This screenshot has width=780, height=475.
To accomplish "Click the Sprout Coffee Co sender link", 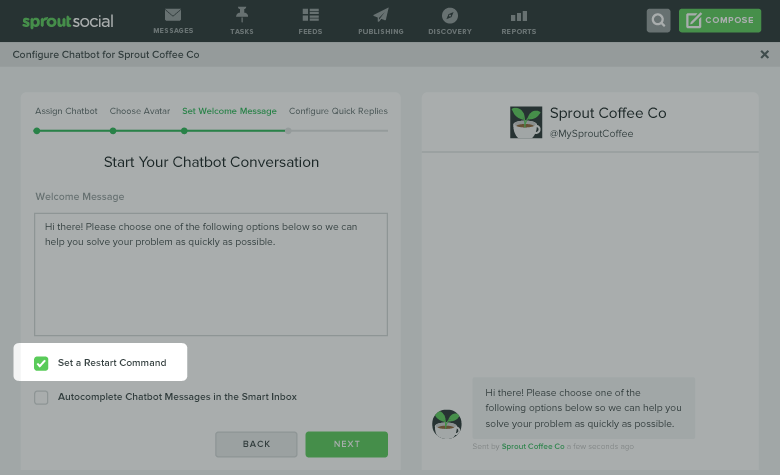I will (x=533, y=446).
